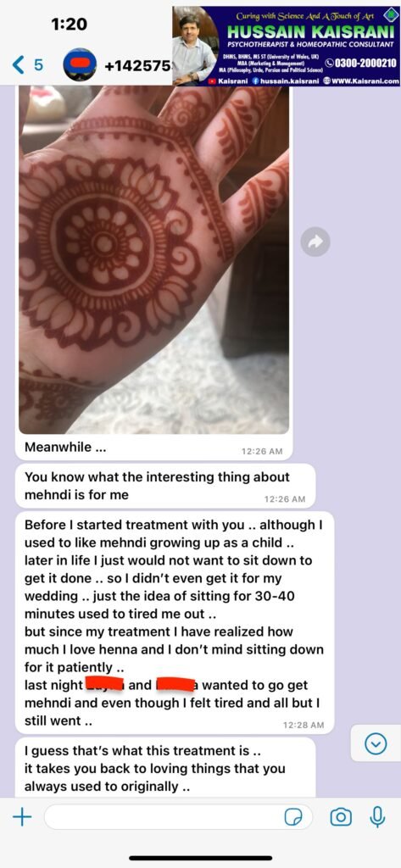Start a voice message with microphone
The image size is (401, 868).
click(378, 816)
